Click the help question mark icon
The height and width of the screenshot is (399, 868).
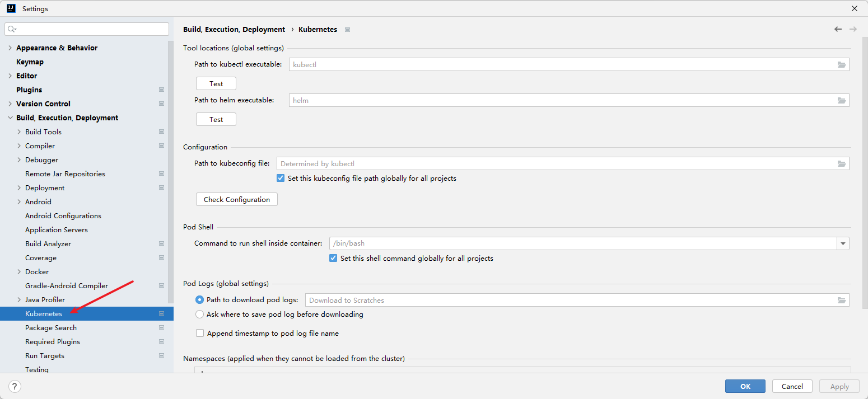(15, 386)
